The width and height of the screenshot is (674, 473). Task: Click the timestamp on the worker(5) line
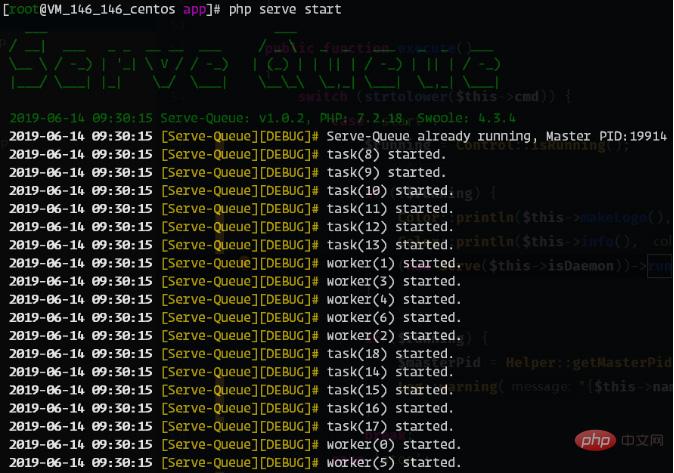click(81, 462)
